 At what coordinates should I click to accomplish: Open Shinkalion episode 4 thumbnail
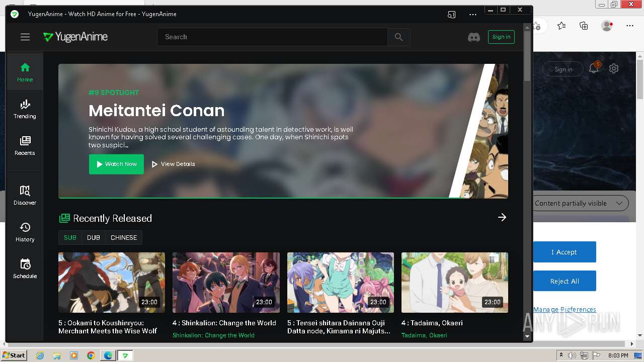pos(226,283)
